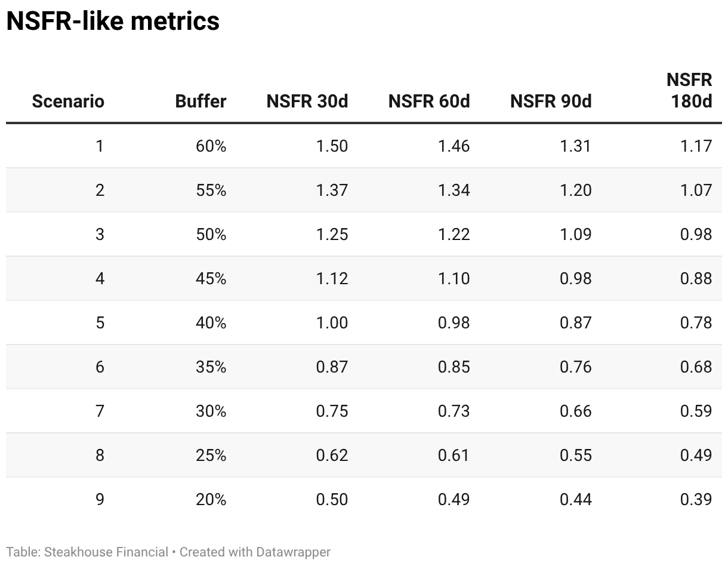
Task: Click the NSFR-like metrics title
Action: coord(113,21)
